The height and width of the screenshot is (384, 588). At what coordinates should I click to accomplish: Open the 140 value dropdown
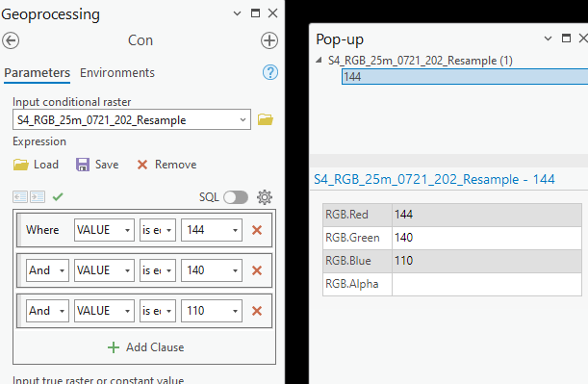point(212,270)
